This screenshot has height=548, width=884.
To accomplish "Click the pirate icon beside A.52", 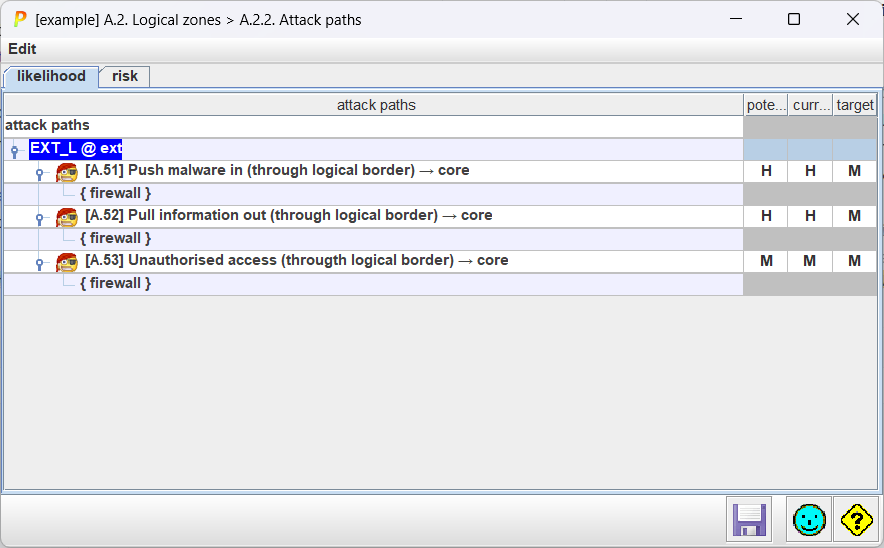I will (67, 217).
